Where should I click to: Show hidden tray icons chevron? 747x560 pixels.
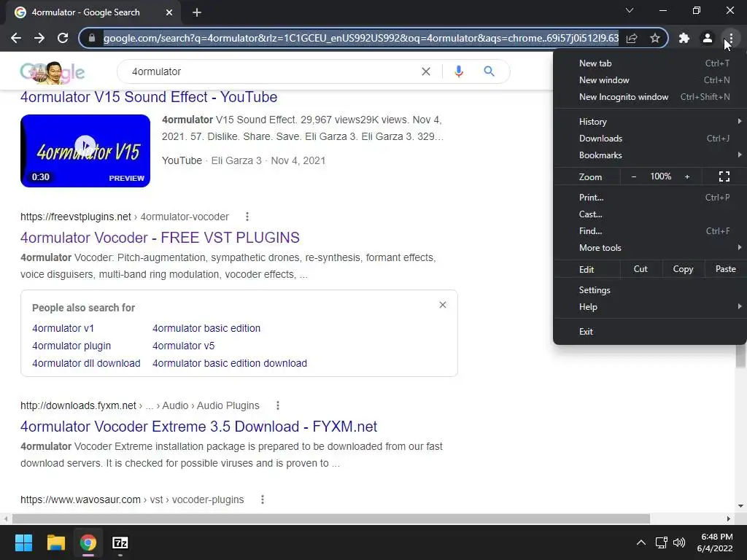(641, 542)
